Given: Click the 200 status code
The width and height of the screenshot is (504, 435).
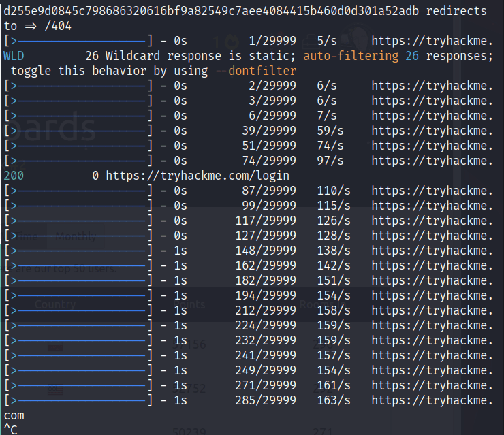Looking at the screenshot, I should [13, 176].
